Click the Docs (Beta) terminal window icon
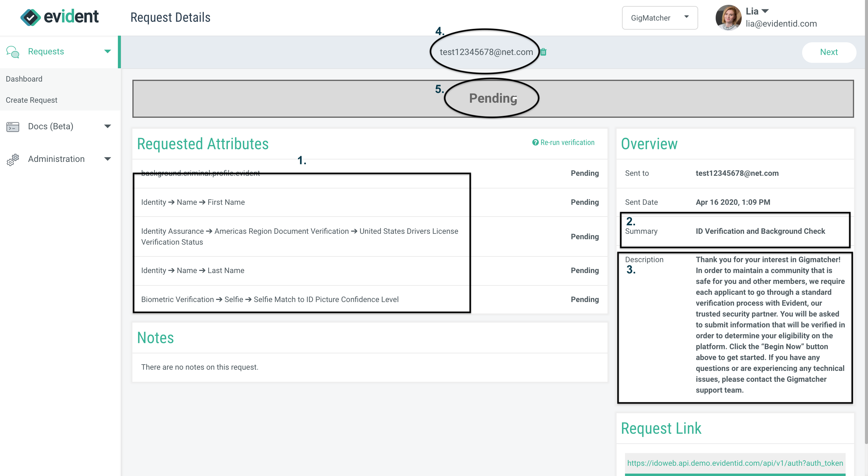The width and height of the screenshot is (868, 476). pyautogui.click(x=12, y=127)
